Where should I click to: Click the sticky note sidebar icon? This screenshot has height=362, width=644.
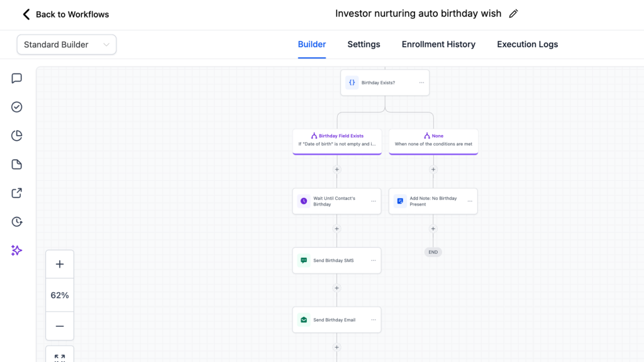(x=17, y=165)
